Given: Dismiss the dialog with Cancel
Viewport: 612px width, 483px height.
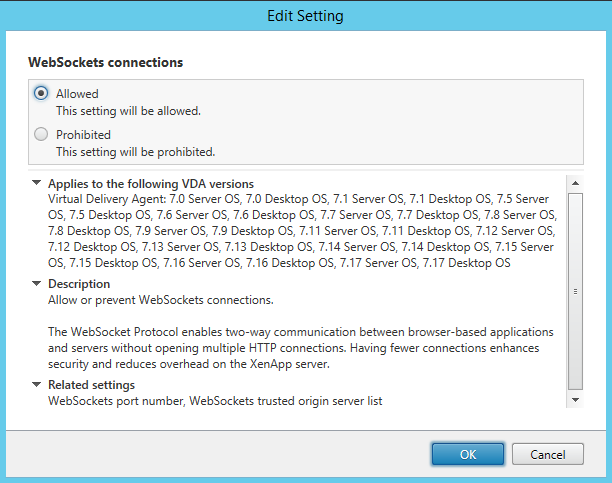Looking at the screenshot, I should coord(548,454).
